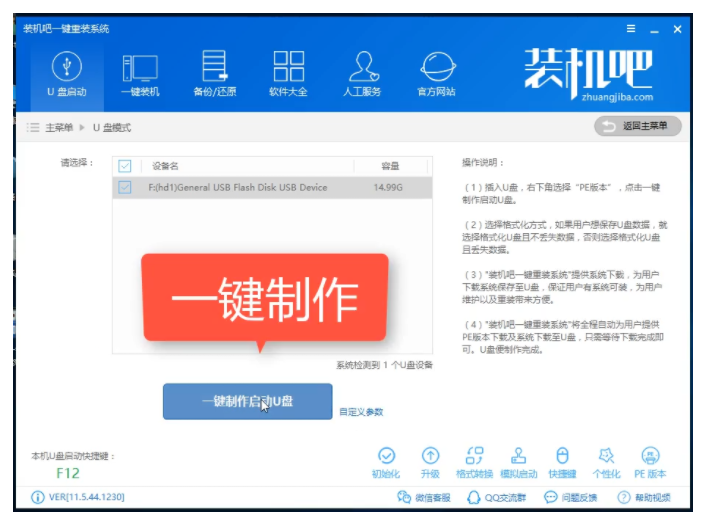
Task: Select the 格式转换 tool
Action: coord(474,462)
